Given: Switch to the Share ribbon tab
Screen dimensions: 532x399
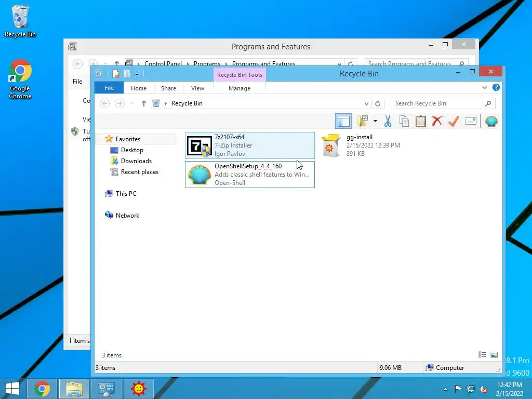Looking at the screenshot, I should coord(168,88).
